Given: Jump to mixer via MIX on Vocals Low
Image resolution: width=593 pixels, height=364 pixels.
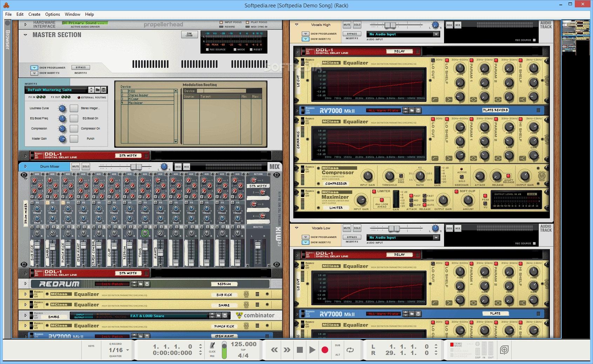Looking at the screenshot, I should tap(458, 228).
